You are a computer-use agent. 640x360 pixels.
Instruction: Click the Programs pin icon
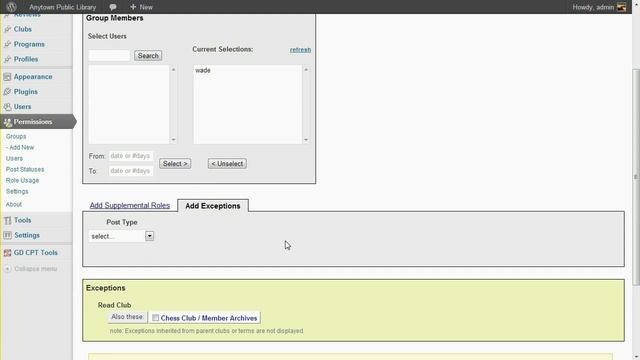coord(7,44)
